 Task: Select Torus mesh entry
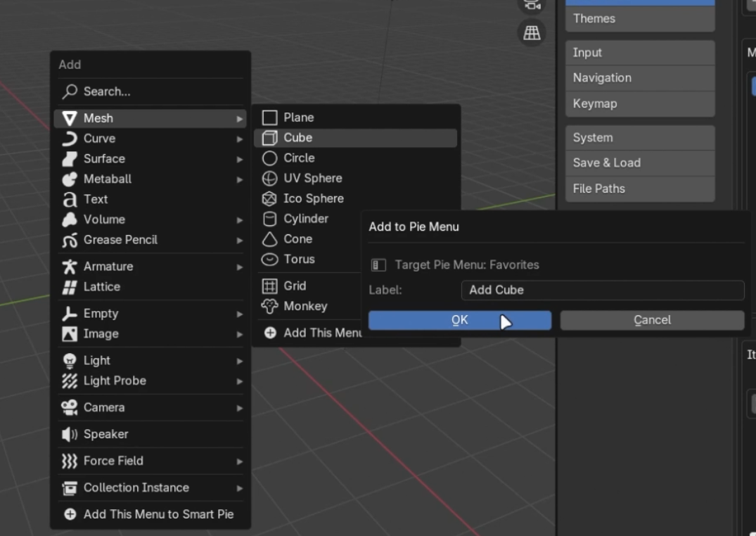[x=307, y=260]
